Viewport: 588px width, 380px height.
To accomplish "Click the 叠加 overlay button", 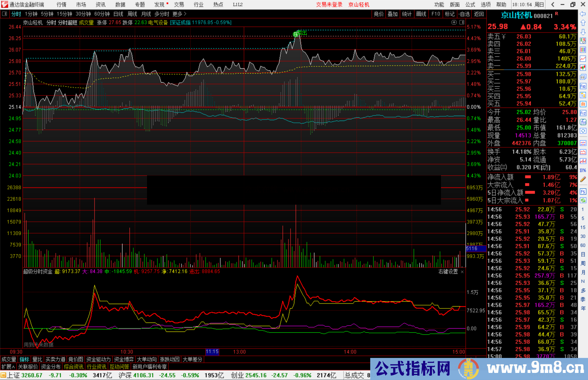I will point(393,14).
